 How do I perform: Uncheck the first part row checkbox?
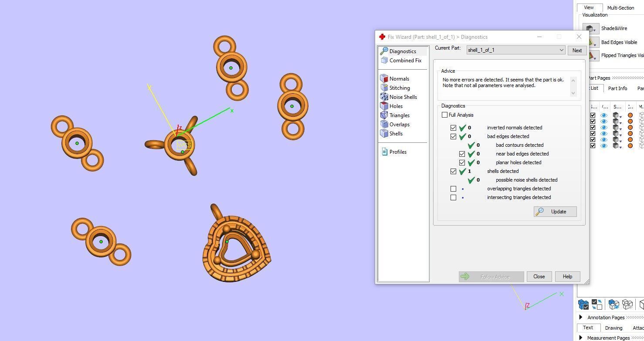coord(593,115)
